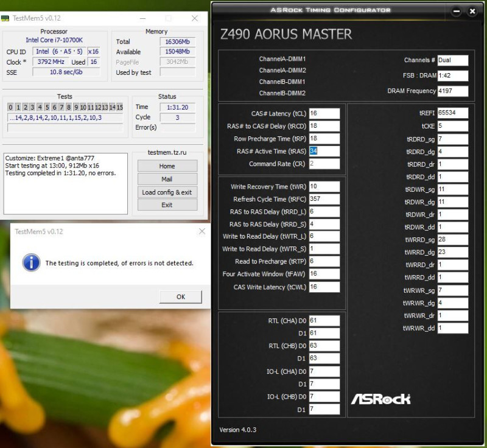Click the test sequence field in TestMem5
Image resolution: width=487 pixels, height=448 pixels.
coord(65,117)
